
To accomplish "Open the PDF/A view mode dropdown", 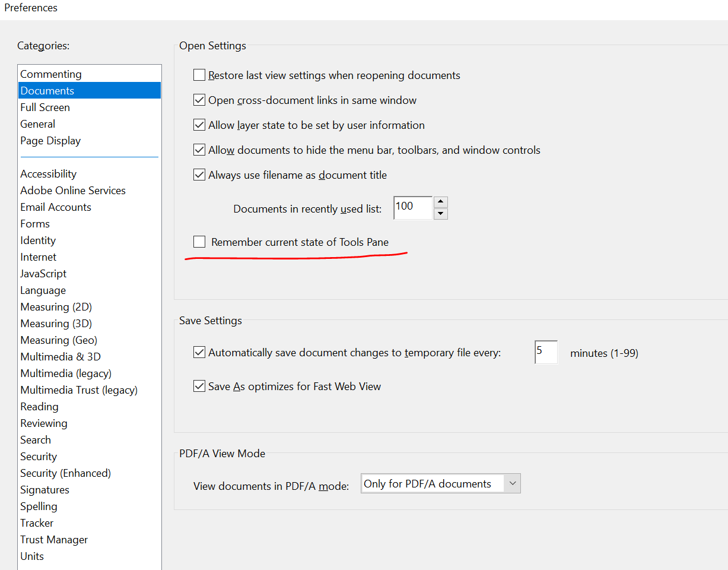I will click(x=513, y=483).
